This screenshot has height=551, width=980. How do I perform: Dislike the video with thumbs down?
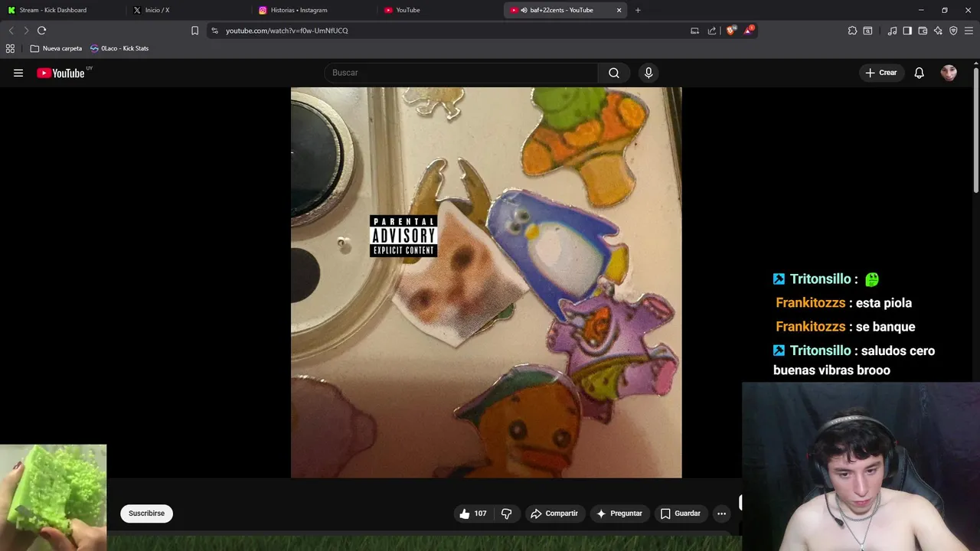coord(506,514)
